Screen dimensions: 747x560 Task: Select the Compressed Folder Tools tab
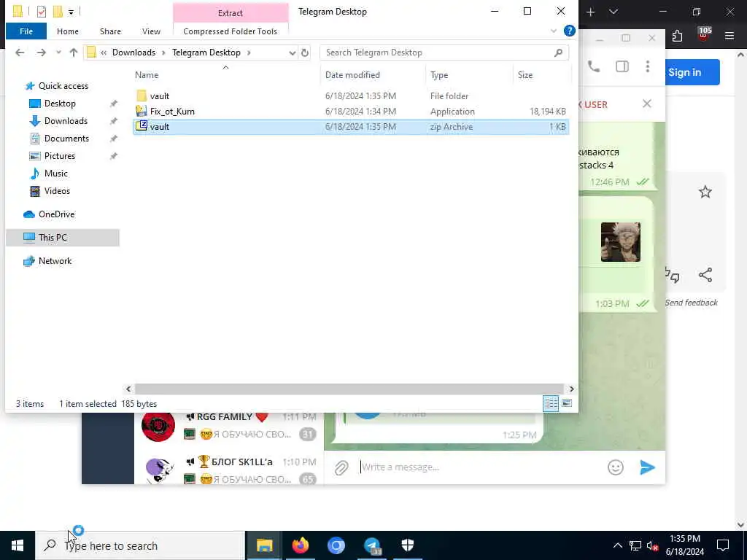(230, 31)
